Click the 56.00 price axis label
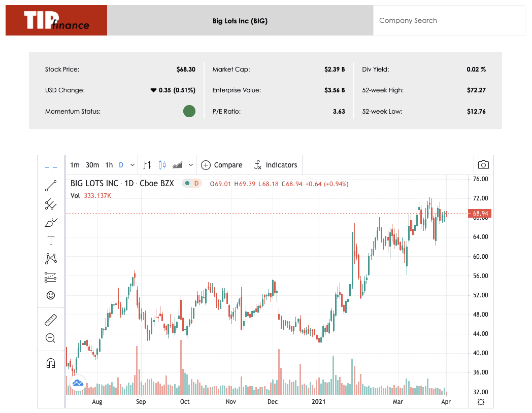The image size is (532, 413). coord(480,276)
